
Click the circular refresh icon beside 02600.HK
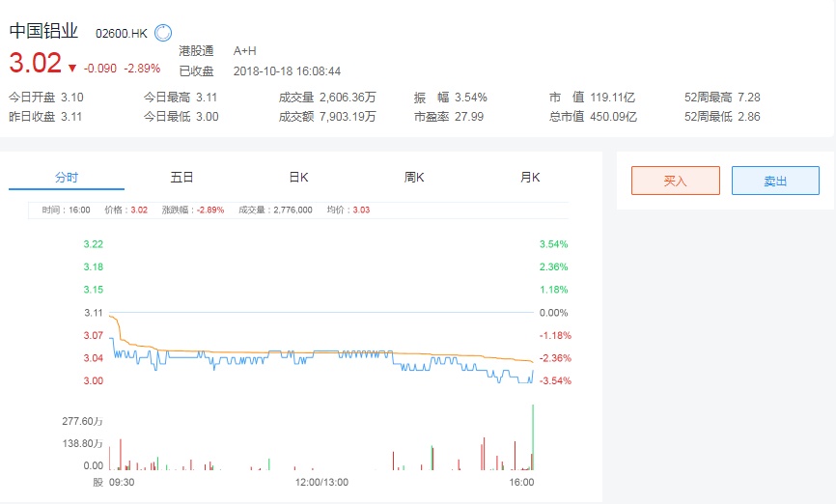point(162,33)
